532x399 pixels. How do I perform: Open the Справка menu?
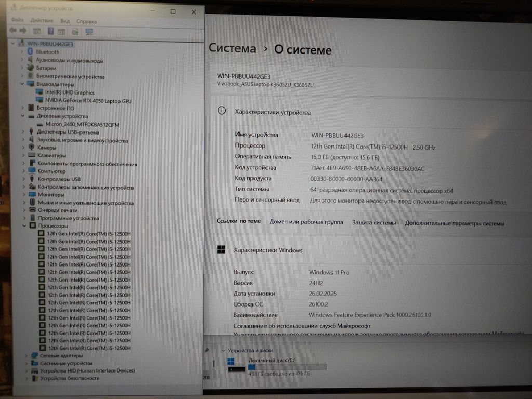coord(87,21)
